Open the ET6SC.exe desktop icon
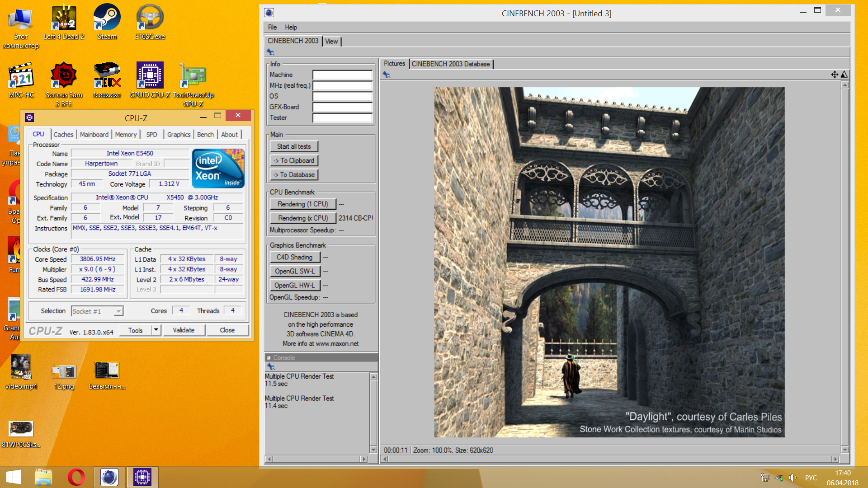Screen dimensions: 868x488 pyautogui.click(x=150, y=22)
